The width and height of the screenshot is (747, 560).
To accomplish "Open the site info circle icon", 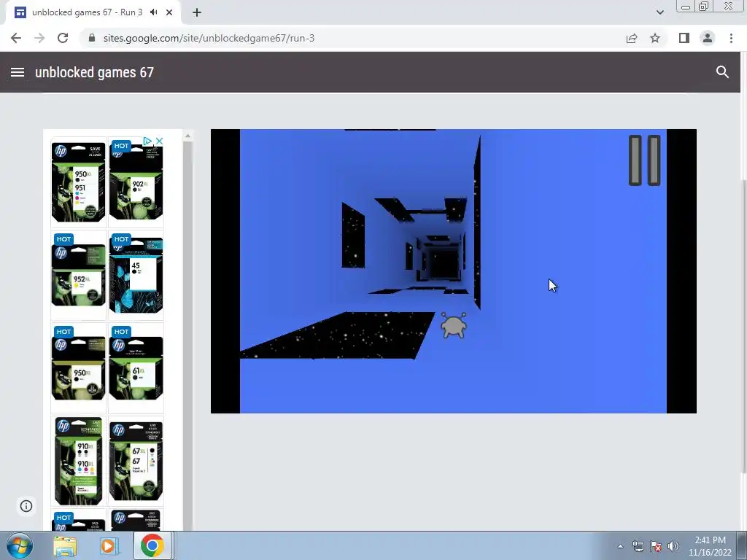I will (26, 506).
